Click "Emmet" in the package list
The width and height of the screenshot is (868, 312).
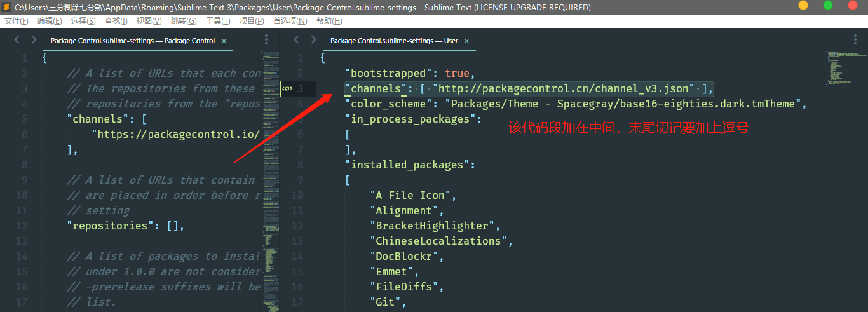[x=391, y=271]
